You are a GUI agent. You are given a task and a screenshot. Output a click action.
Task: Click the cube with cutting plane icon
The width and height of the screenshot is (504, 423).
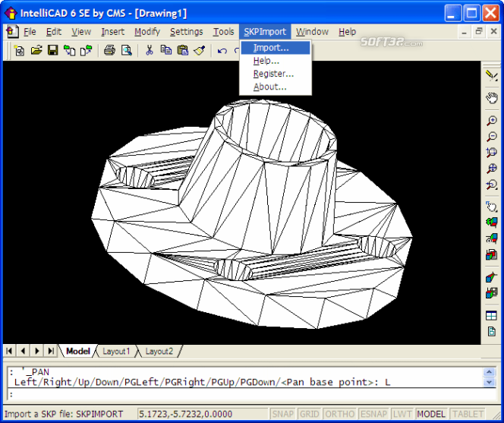tap(491, 277)
